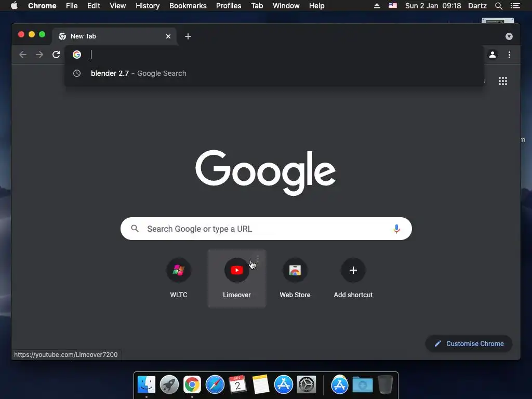532x399 pixels.
Task: Close the New Tab tab
Action: (168, 36)
